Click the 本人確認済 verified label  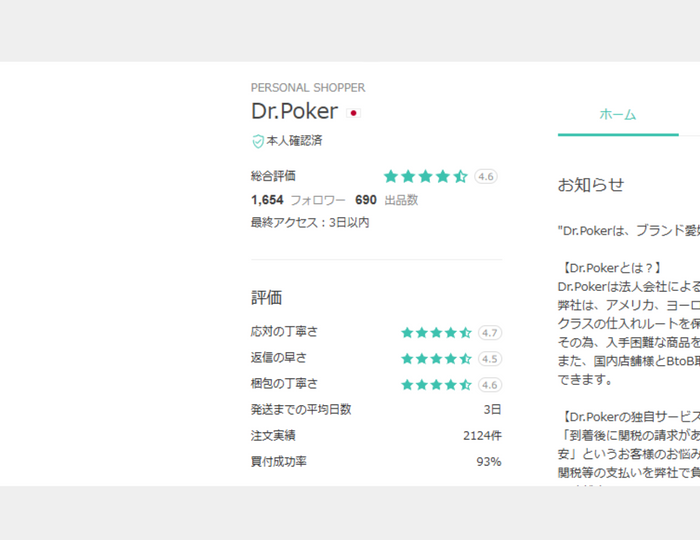pos(294,141)
